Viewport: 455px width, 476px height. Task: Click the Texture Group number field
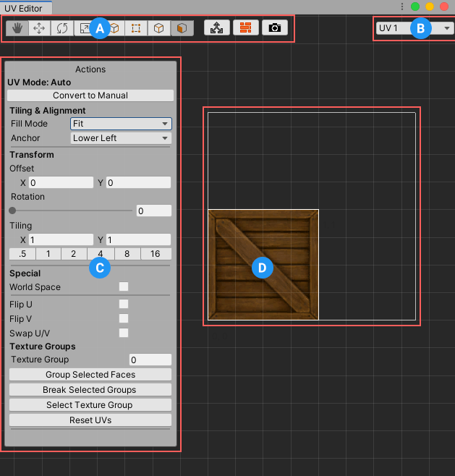click(150, 360)
